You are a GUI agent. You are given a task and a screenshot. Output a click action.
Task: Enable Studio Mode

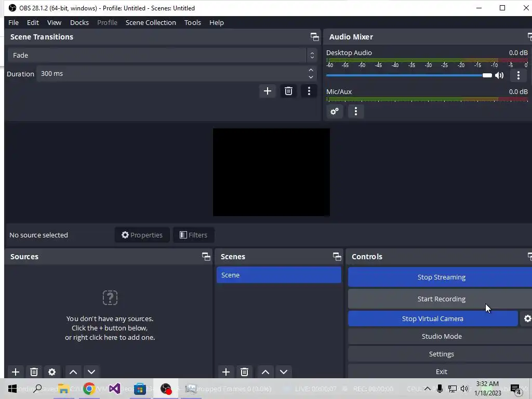[441, 336]
